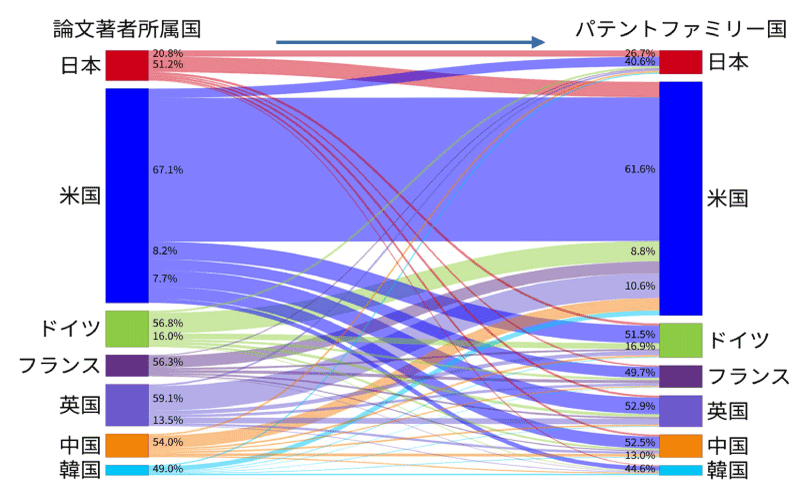This screenshot has height=495, width=800.
Task: Click the cyan 韓国 bar on the left
Action: 127,470
